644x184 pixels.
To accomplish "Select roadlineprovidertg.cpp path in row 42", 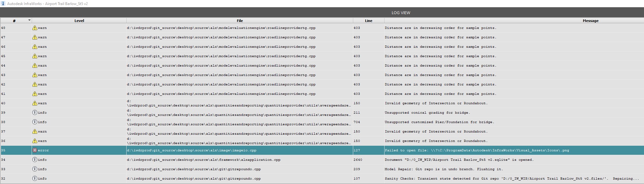I will pyautogui.click(x=221, y=84).
